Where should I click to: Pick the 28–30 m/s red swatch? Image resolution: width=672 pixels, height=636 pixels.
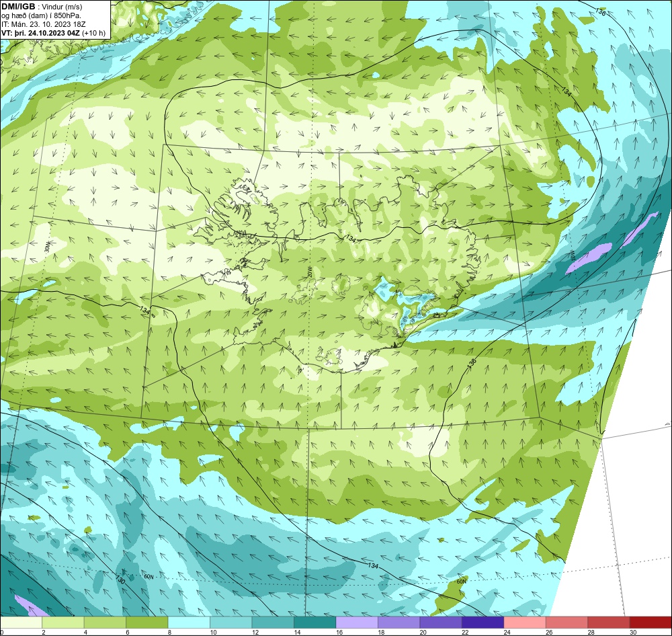pos(609,623)
